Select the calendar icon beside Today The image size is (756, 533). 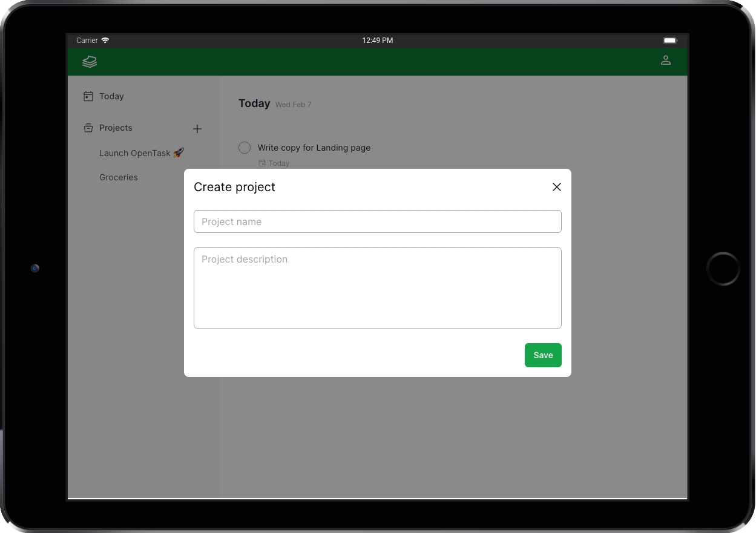pos(88,96)
